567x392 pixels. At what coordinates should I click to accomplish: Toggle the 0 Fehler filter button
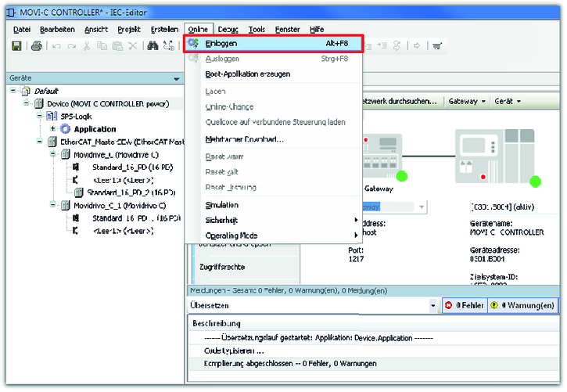(465, 305)
